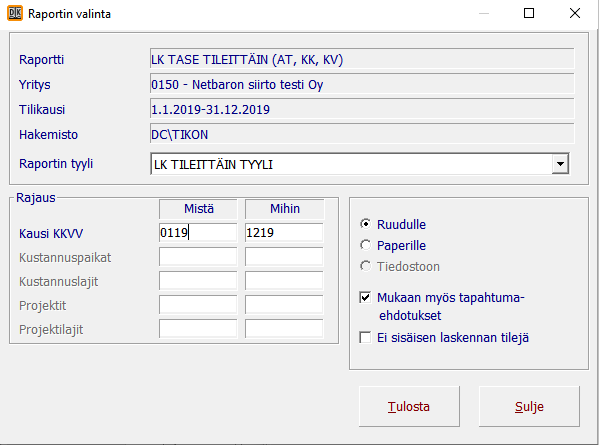Uncheck Mukaan myös tapahtumaehdotukset checkbox
The image size is (600, 445).
click(367, 297)
